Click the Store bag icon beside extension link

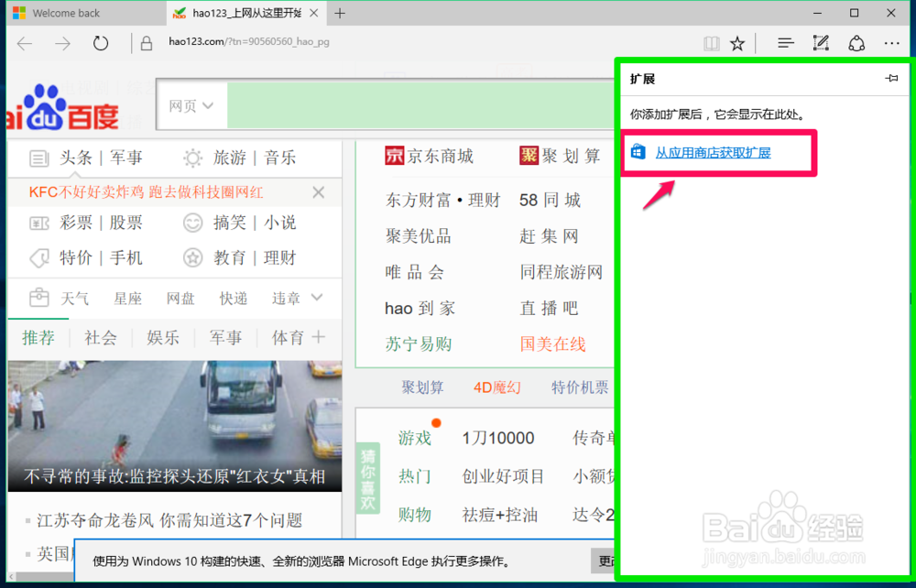(x=638, y=152)
